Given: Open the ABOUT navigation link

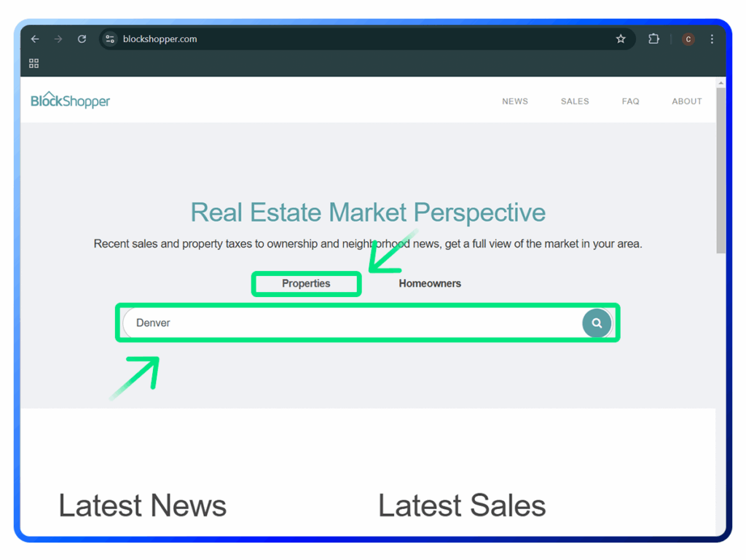Looking at the screenshot, I should [x=686, y=101].
